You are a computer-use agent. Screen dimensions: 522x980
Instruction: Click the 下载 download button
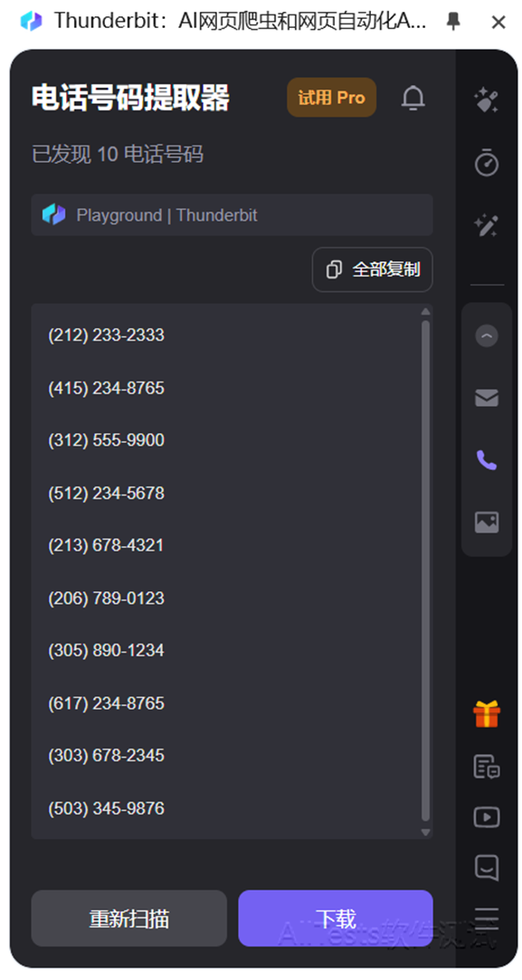pos(335,919)
